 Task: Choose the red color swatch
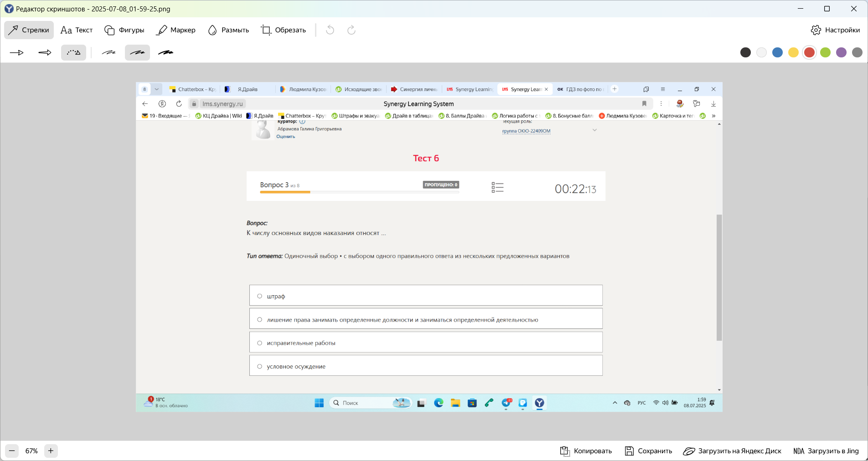[x=809, y=52]
